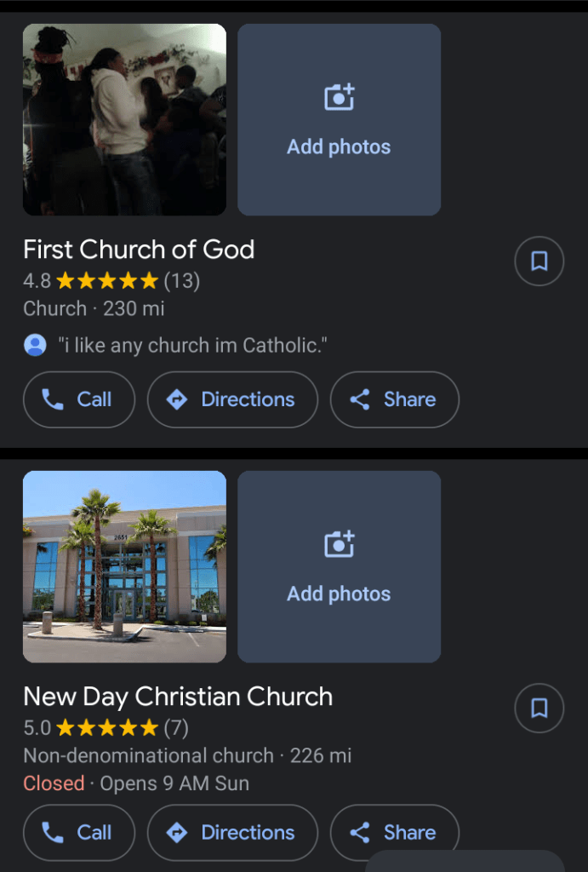Save First Church of God bookmark

point(539,261)
